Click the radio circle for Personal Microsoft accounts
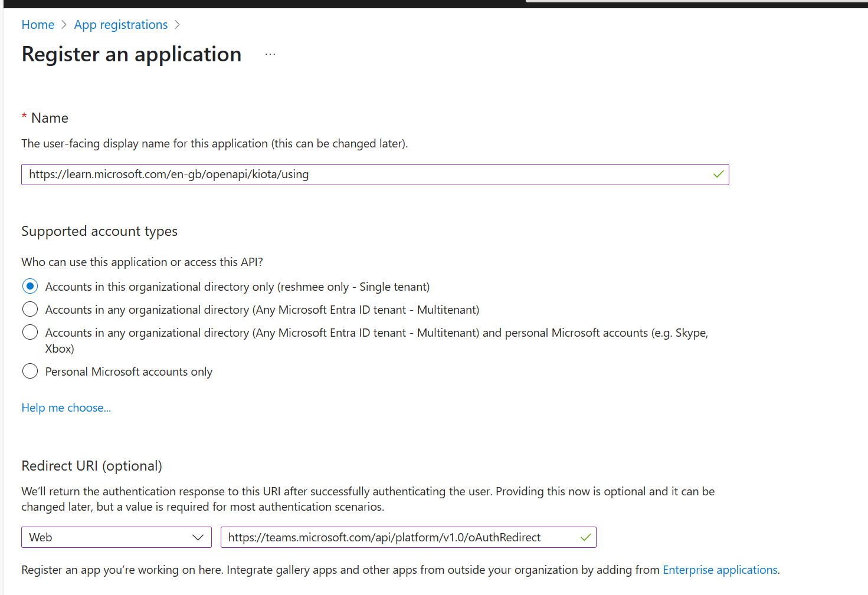Image resolution: width=868 pixels, height=595 pixels. tap(30, 371)
